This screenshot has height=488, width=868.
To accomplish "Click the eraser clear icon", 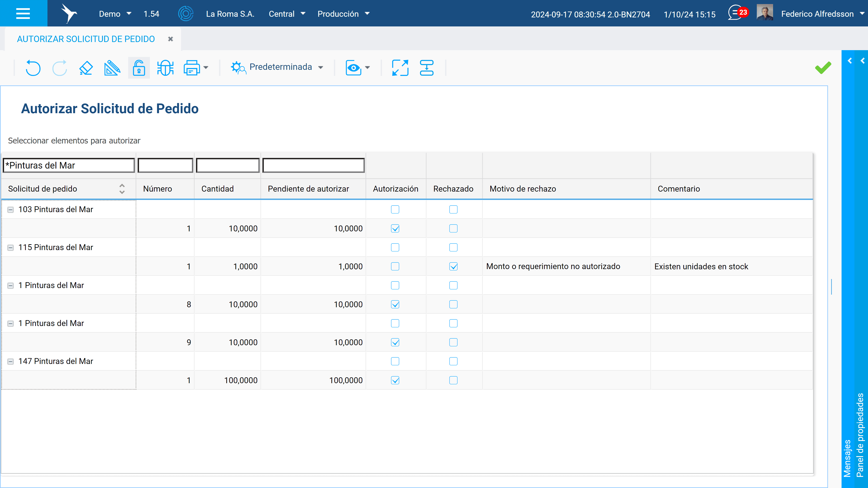I will (86, 68).
